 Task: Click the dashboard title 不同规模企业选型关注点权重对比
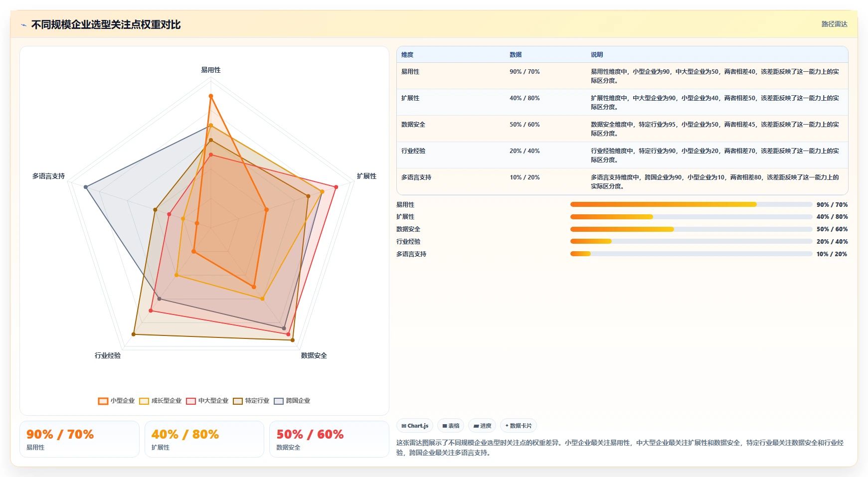106,25
